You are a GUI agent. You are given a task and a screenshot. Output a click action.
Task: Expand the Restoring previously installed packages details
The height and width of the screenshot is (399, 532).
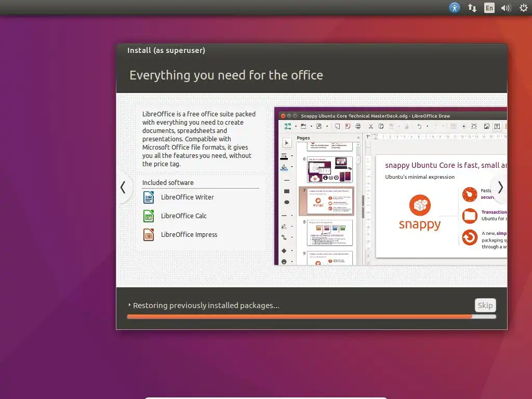[129, 305]
